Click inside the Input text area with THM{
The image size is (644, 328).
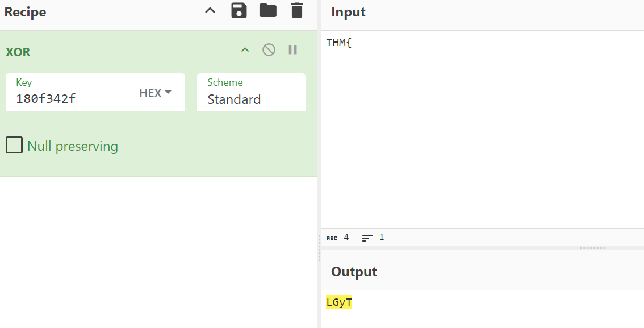tap(482, 129)
